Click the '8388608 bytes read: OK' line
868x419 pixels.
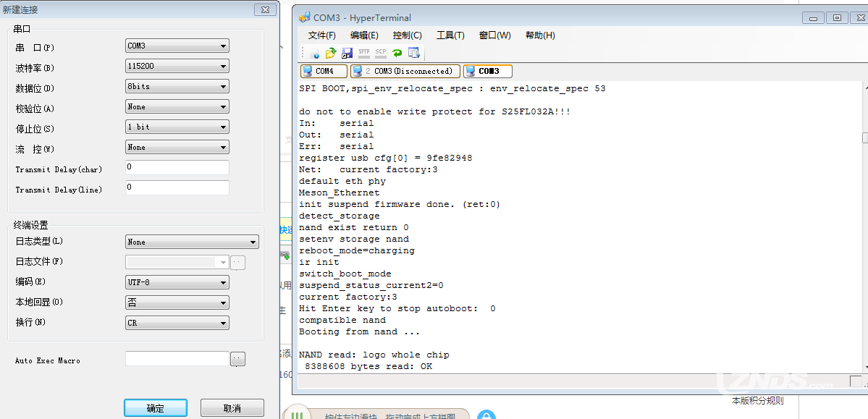pyautogui.click(x=368, y=367)
